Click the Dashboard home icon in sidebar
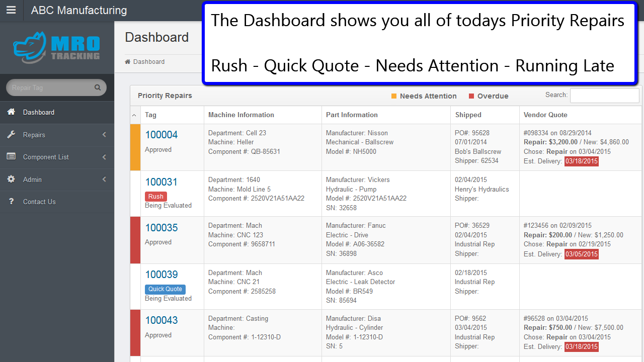 11,112
